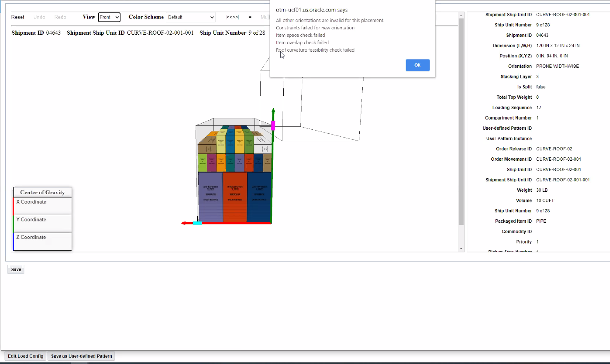
Task: Click the 'Item space check failed' message
Action: (x=301, y=35)
